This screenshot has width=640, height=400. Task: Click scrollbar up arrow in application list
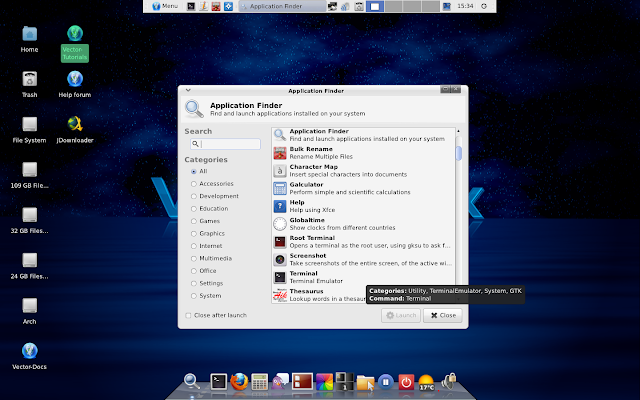tap(458, 131)
